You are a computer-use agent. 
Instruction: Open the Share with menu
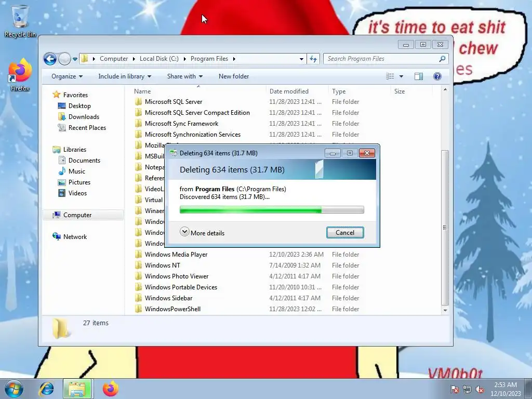(x=184, y=76)
